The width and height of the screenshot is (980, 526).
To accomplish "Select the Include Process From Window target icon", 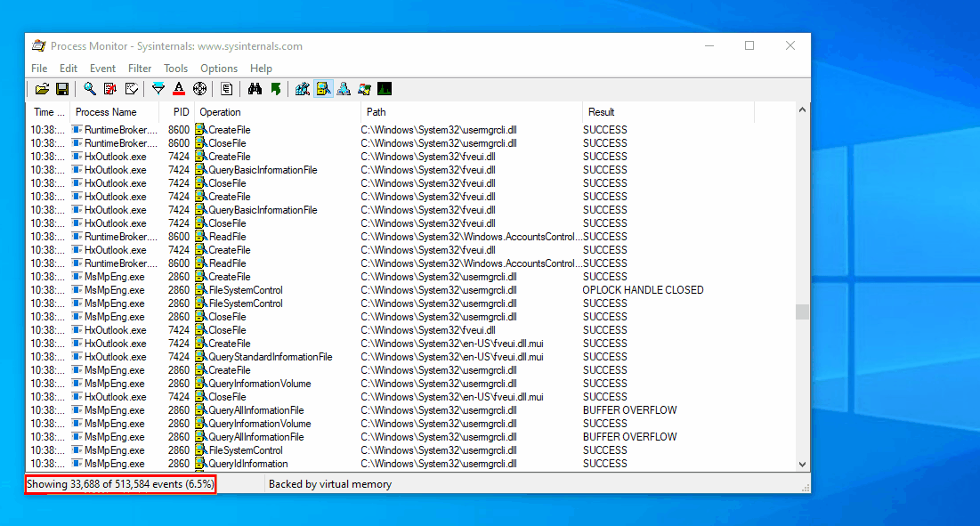I will (200, 89).
